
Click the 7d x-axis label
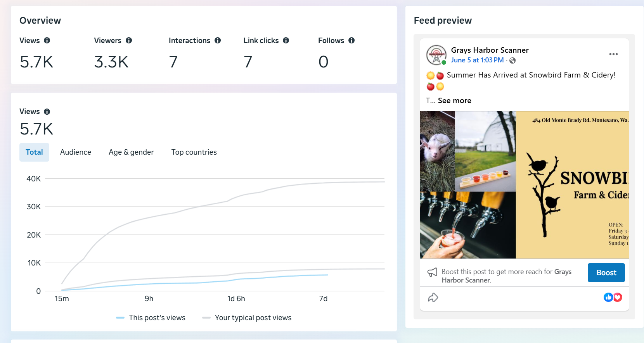323,299
